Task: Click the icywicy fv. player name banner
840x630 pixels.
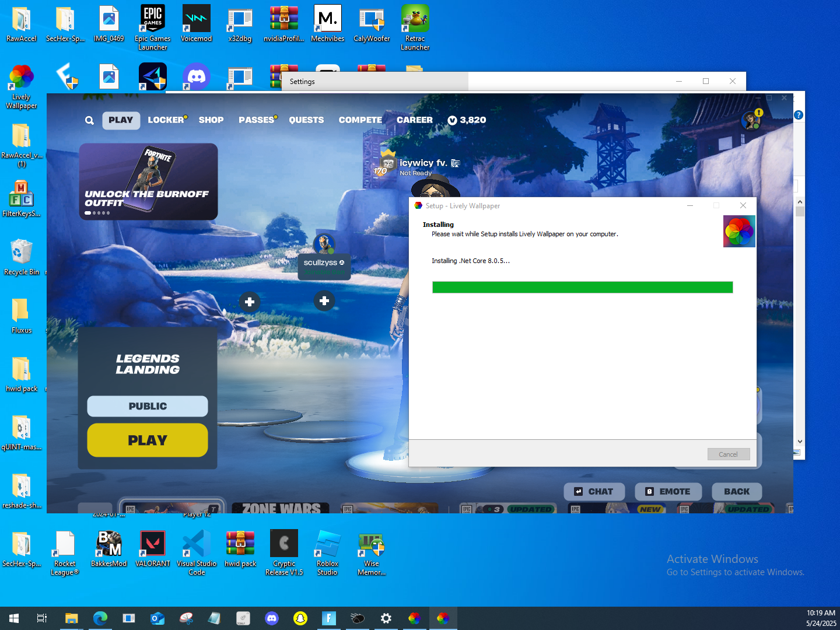Action: pyautogui.click(x=424, y=163)
